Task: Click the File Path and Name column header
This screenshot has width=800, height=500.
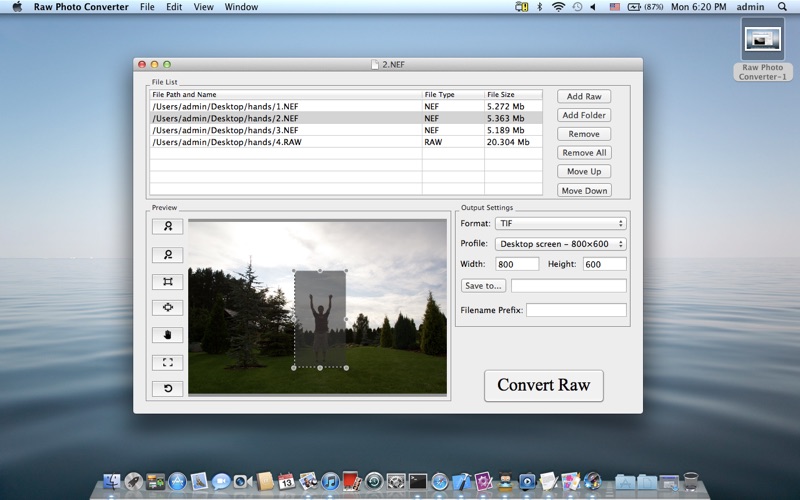Action: tap(286, 94)
